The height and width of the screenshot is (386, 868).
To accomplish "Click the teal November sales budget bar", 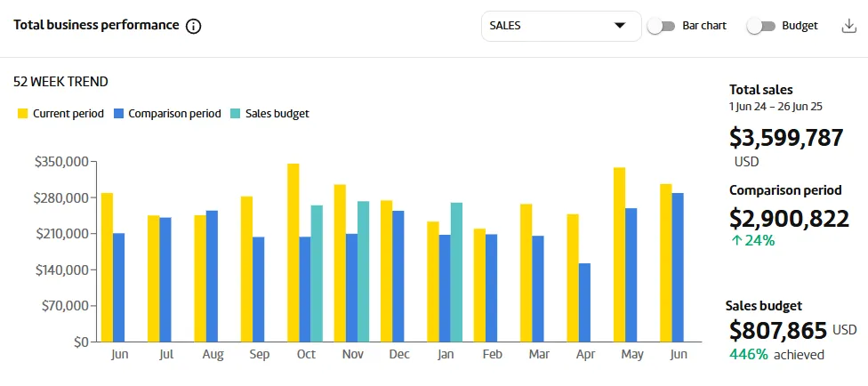I will [x=363, y=271].
